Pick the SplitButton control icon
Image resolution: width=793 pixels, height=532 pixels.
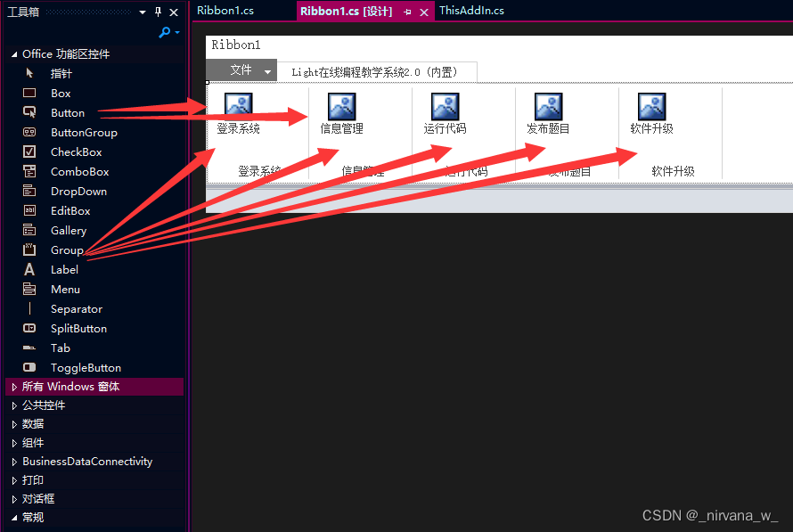(x=29, y=328)
